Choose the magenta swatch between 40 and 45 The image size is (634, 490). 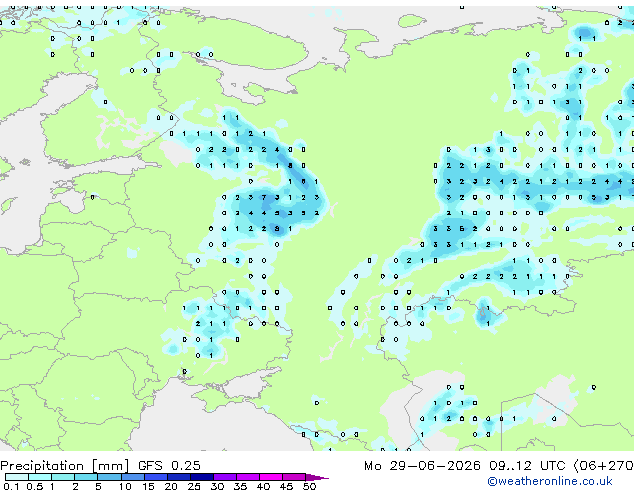271,477
